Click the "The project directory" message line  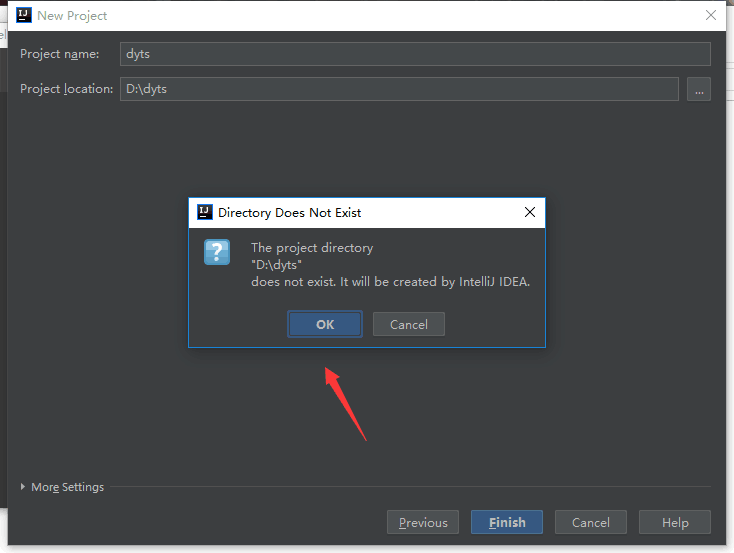click(x=312, y=248)
